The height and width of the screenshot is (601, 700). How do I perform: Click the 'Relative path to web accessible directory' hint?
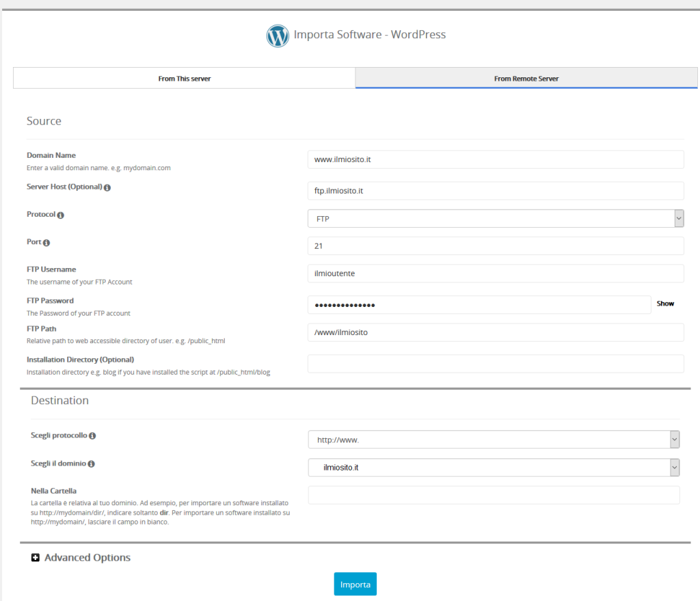coord(126,341)
